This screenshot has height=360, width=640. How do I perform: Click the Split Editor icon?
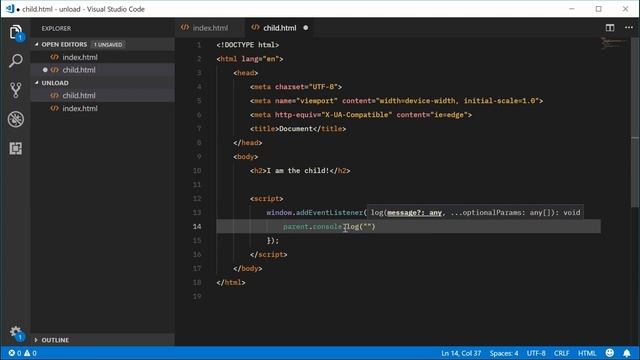[610, 28]
